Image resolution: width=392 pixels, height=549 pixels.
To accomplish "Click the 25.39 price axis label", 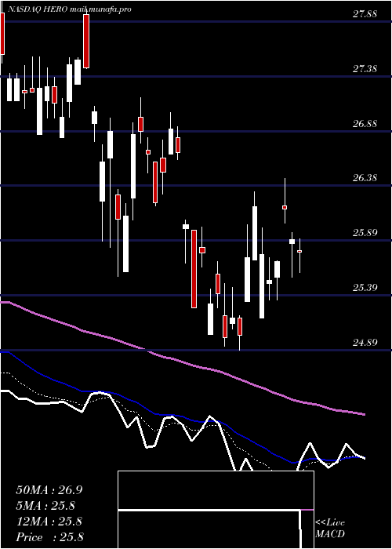I will tap(365, 288).
